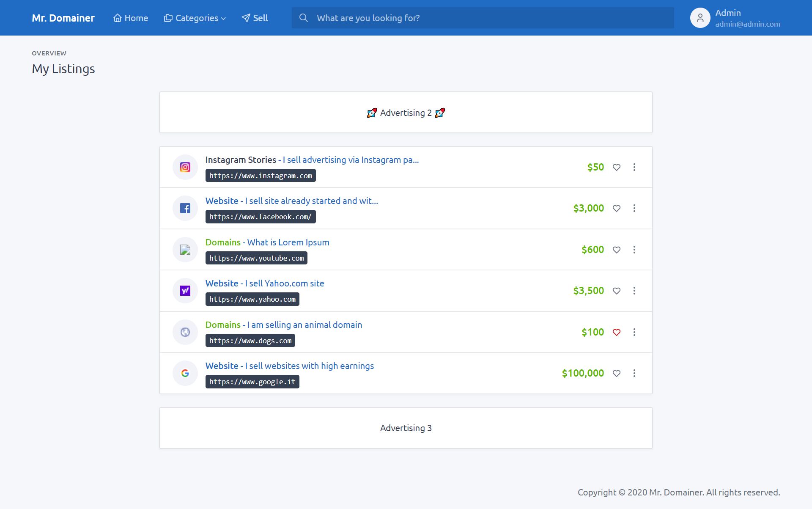812x509 pixels.
Task: Open the Sell page from navbar
Action: tap(255, 18)
